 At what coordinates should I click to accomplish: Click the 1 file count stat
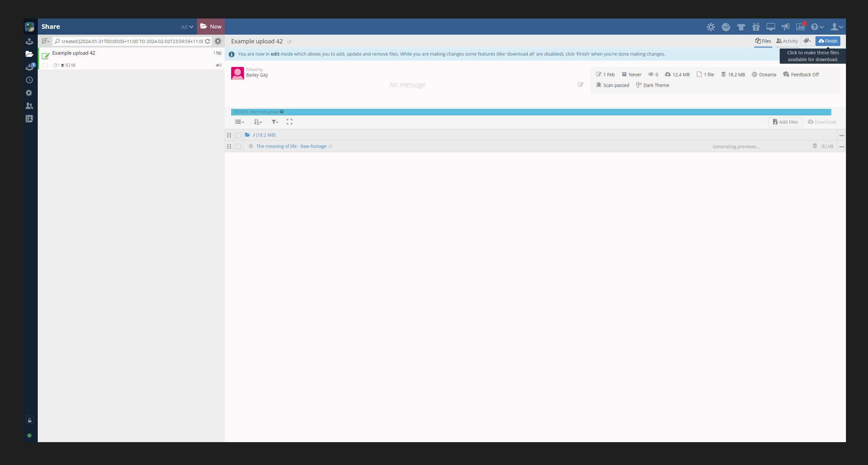pos(705,74)
